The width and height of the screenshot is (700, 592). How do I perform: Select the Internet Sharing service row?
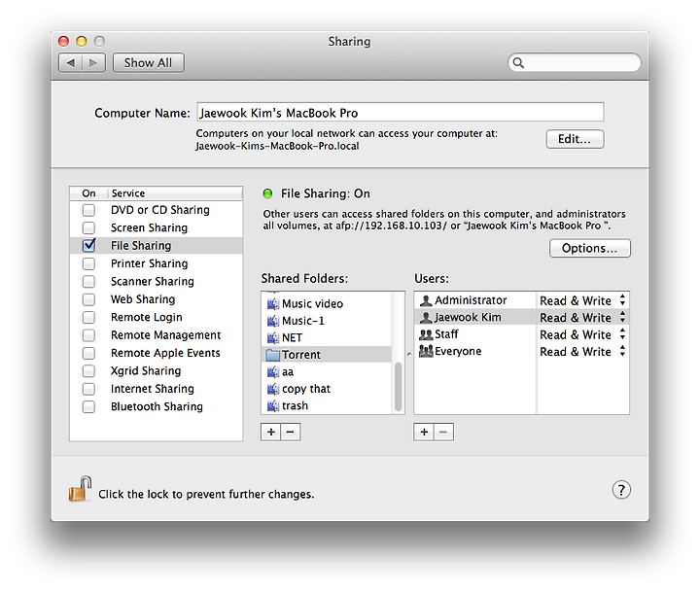[157, 389]
